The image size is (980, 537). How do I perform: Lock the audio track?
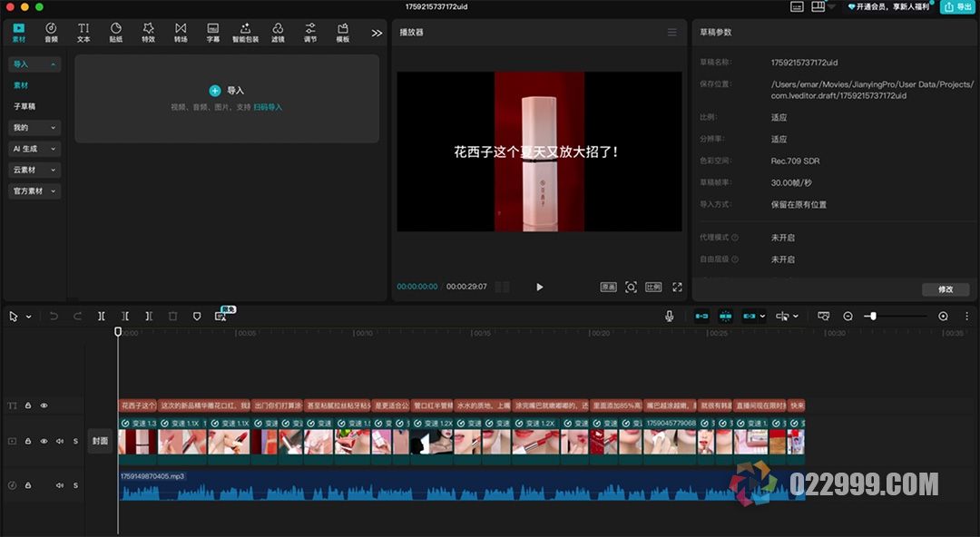pyautogui.click(x=28, y=485)
